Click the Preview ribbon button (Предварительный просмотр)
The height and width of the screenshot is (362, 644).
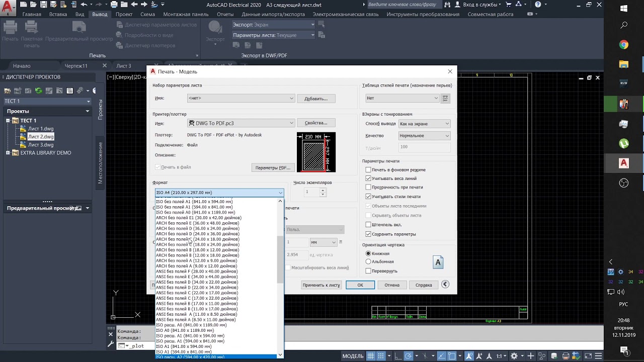[79, 31]
